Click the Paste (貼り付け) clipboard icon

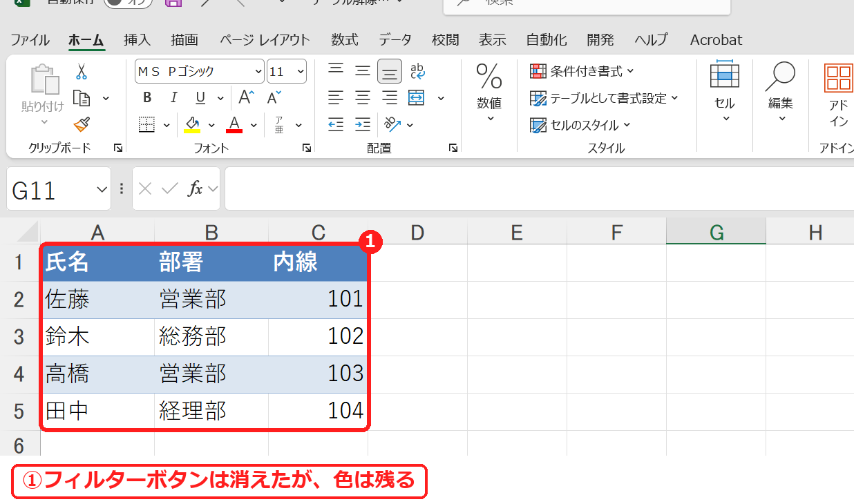tap(45, 79)
